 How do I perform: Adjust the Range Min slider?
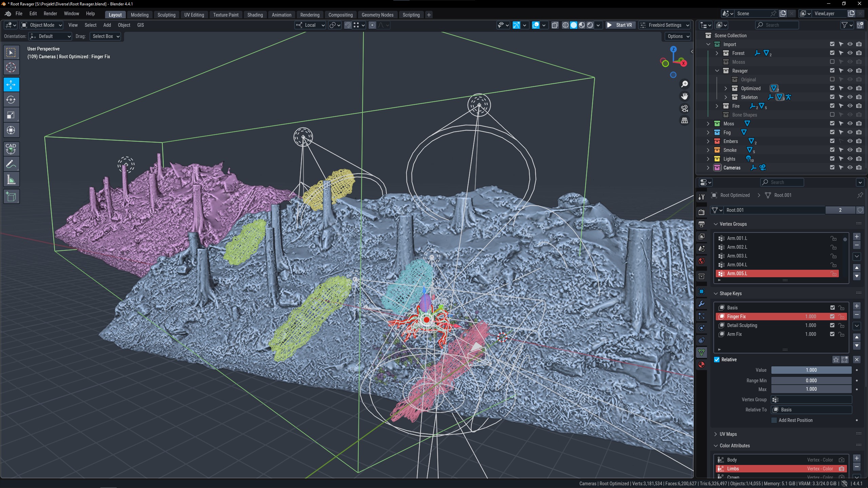[811, 381]
